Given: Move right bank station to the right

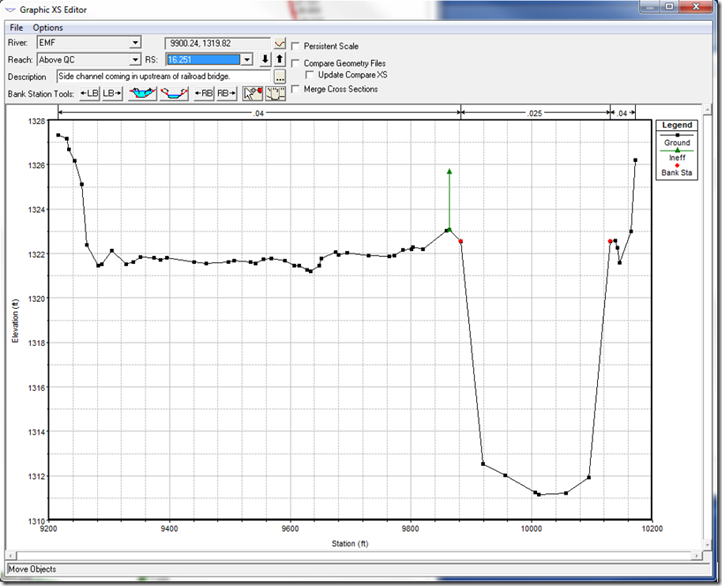Looking at the screenshot, I should tap(226, 93).
